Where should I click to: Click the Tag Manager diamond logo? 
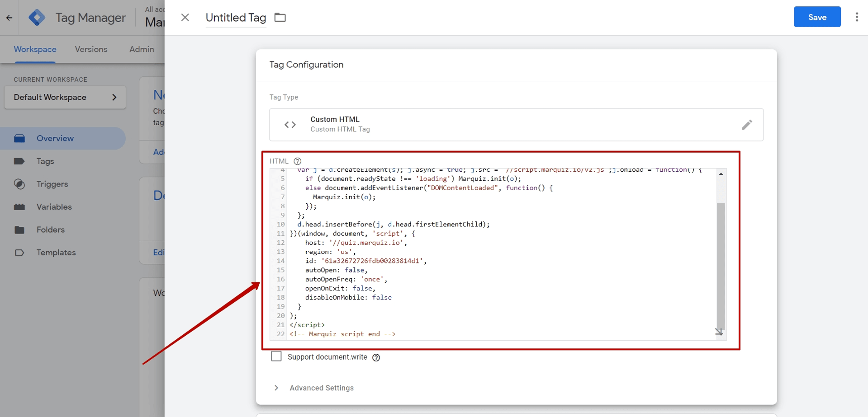(x=37, y=18)
